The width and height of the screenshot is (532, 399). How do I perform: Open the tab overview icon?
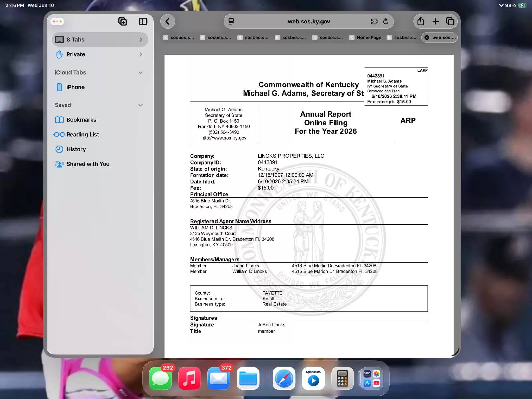tap(450, 21)
